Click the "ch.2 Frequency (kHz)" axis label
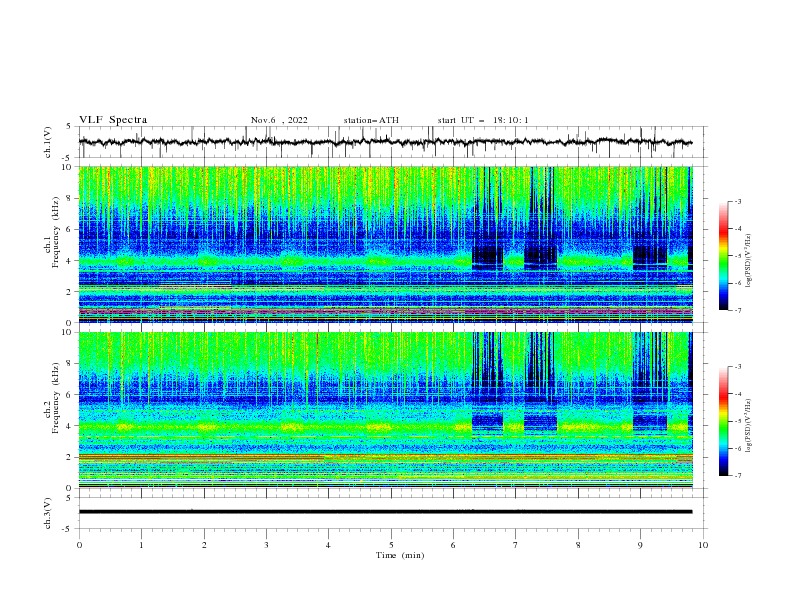This screenshot has height=612, width=792. pos(52,397)
